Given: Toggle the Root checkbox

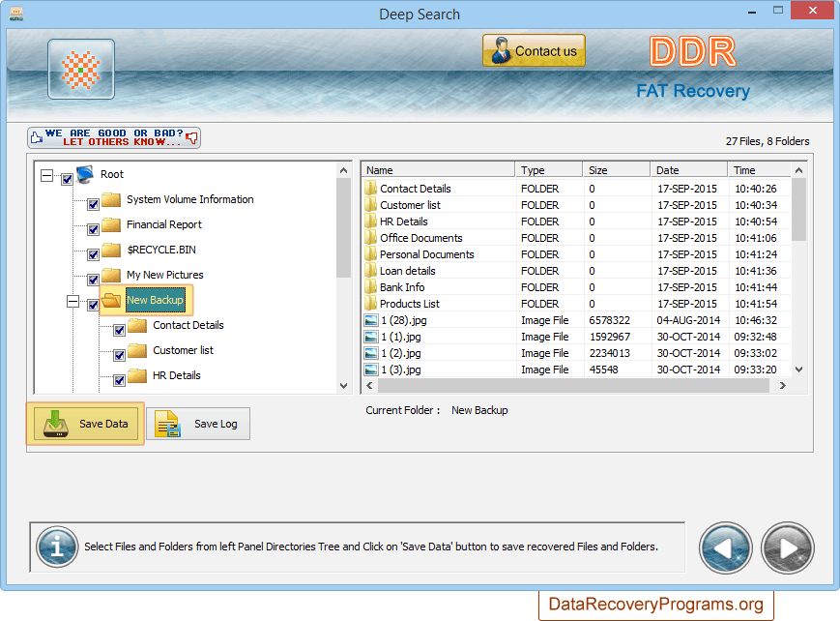Looking at the screenshot, I should click(x=67, y=179).
